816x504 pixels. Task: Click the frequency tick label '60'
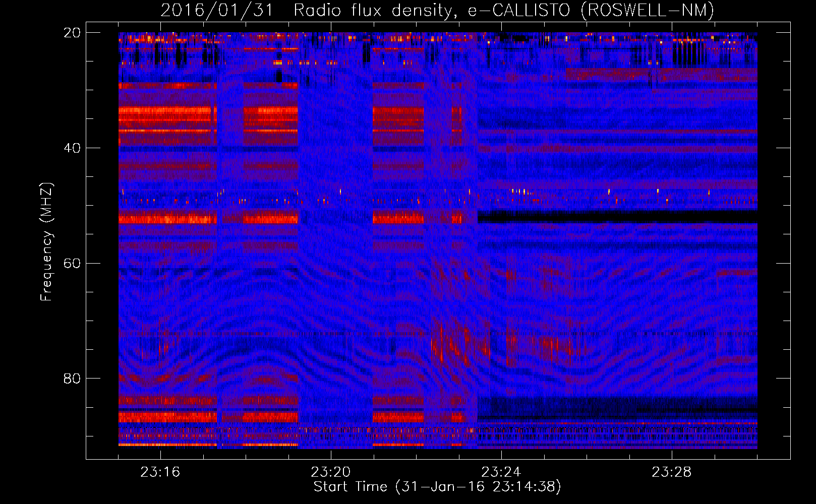point(72,264)
